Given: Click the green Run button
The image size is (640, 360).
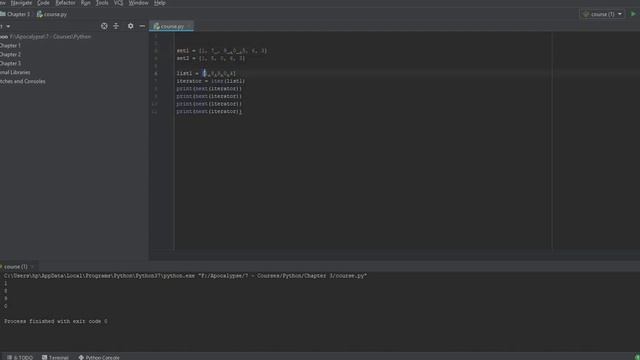Looking at the screenshot, I should 633,14.
